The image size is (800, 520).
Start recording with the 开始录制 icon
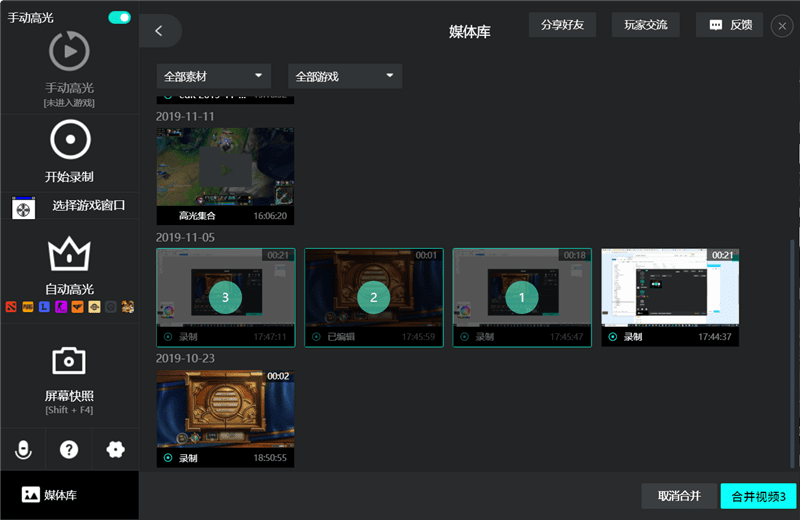(69, 141)
